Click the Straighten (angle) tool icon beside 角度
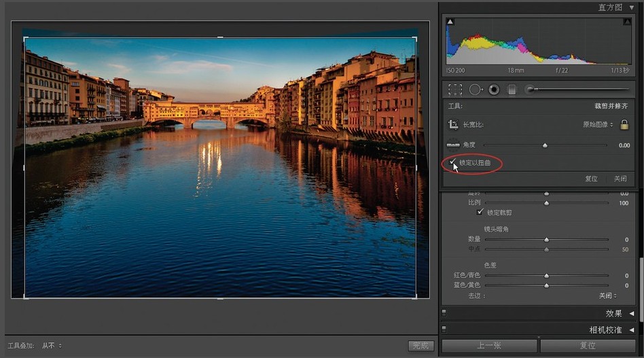644x358 pixels. click(453, 145)
